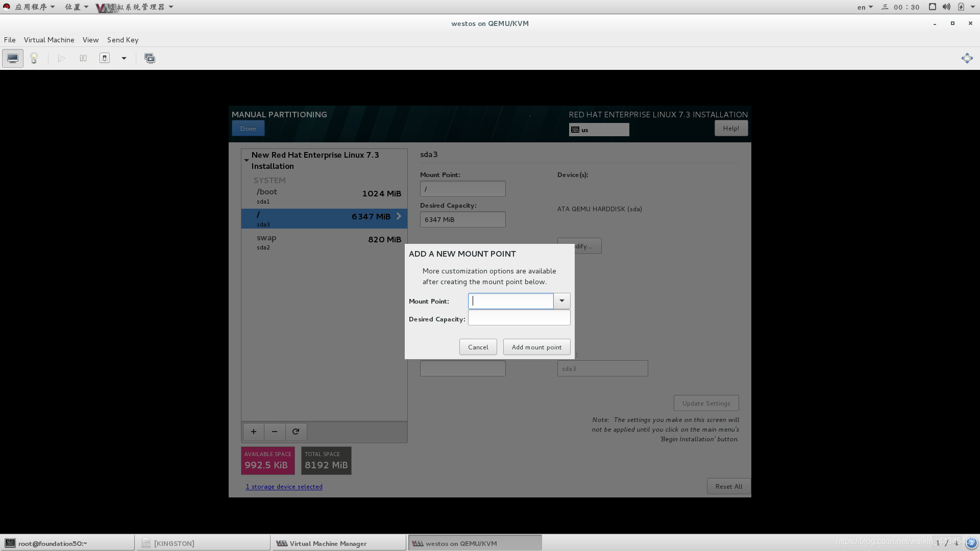Select the swap sda2 partition row
The image size is (980, 551).
coord(324,242)
